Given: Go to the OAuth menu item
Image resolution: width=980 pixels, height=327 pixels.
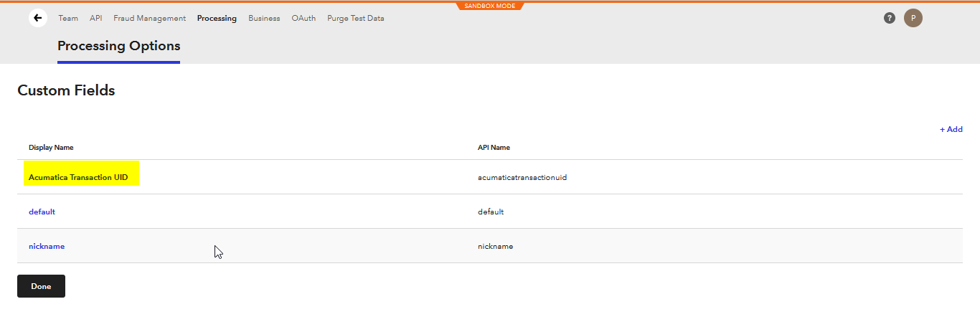Looking at the screenshot, I should click(303, 18).
